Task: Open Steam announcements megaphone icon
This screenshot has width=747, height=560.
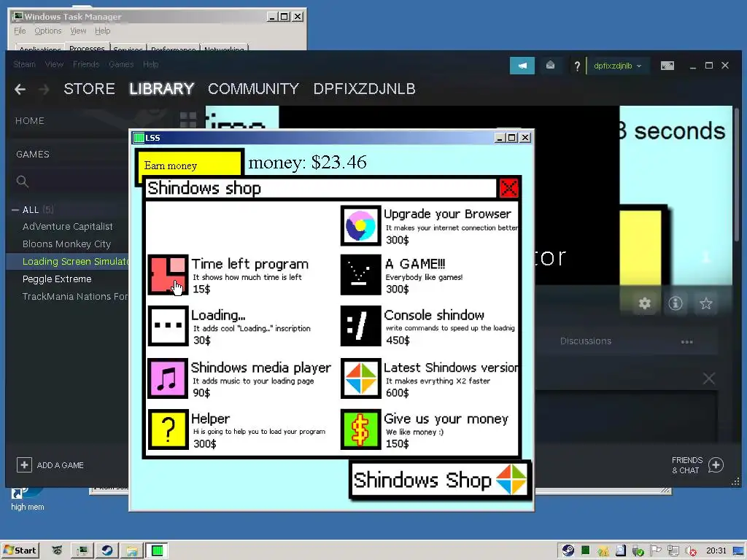Action: coord(522,66)
